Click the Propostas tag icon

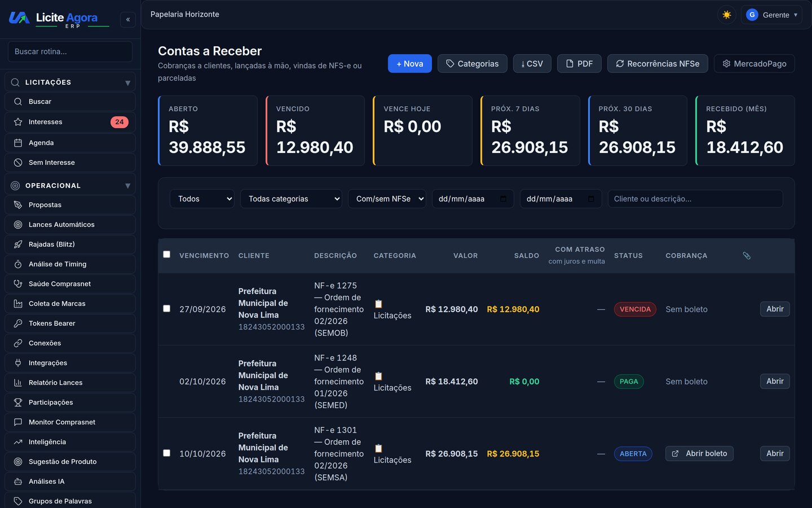[18, 205]
